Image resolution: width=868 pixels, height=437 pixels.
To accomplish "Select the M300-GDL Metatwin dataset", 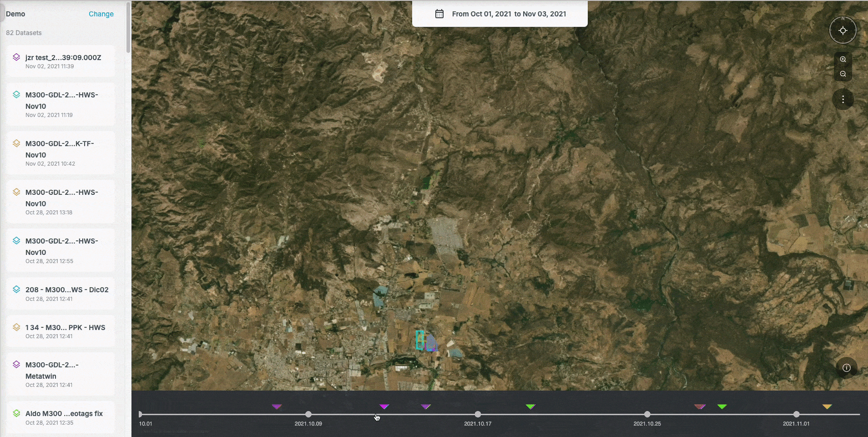I will pyautogui.click(x=52, y=371).
